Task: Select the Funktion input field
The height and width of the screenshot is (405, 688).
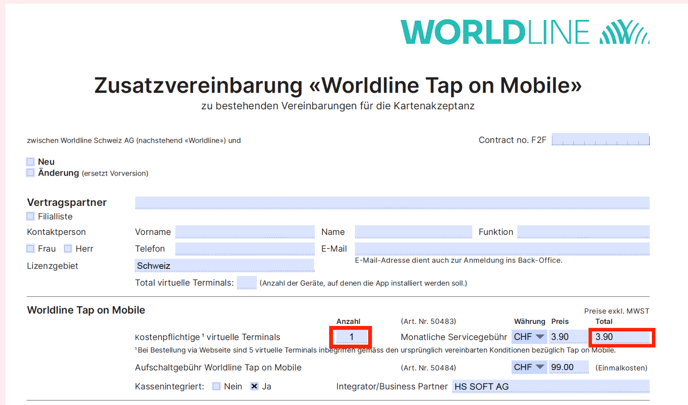Action: pyautogui.click(x=581, y=232)
